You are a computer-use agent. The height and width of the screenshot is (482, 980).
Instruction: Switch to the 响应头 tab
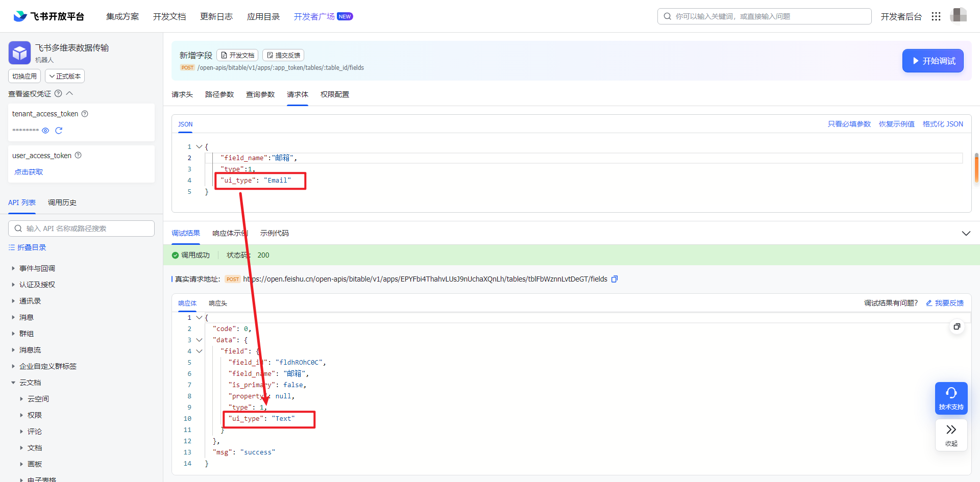(x=218, y=303)
